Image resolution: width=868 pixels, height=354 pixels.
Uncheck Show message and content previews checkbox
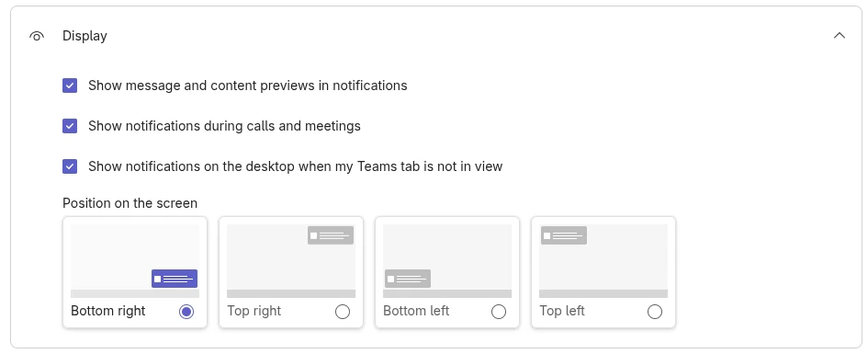coord(70,86)
